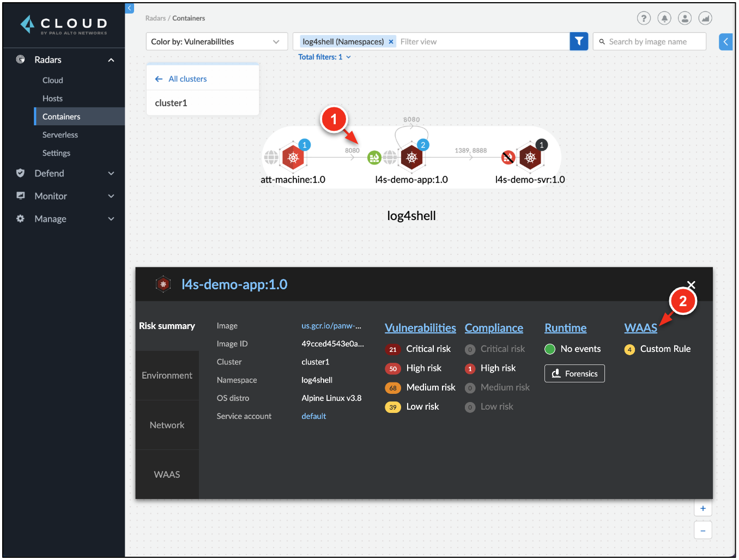Image resolution: width=739 pixels, height=560 pixels.
Task: Click the 1 High risk compliance badge
Action: [470, 369]
